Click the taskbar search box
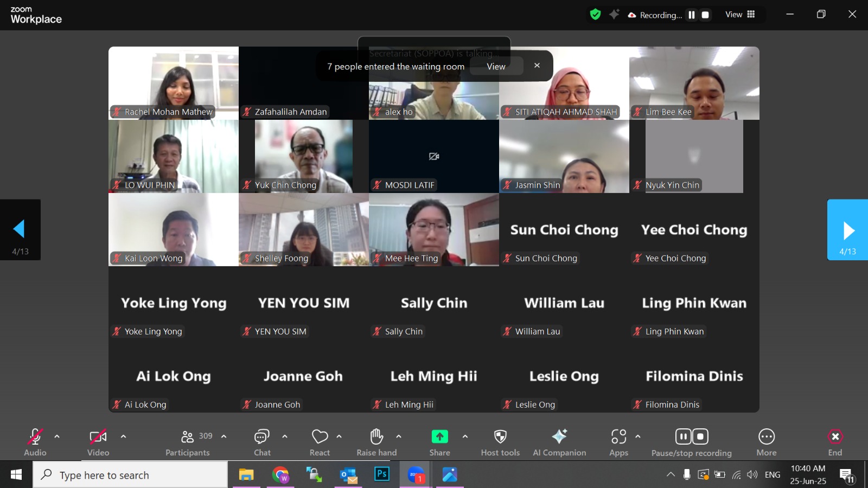Viewport: 868px width, 488px height. tap(130, 475)
